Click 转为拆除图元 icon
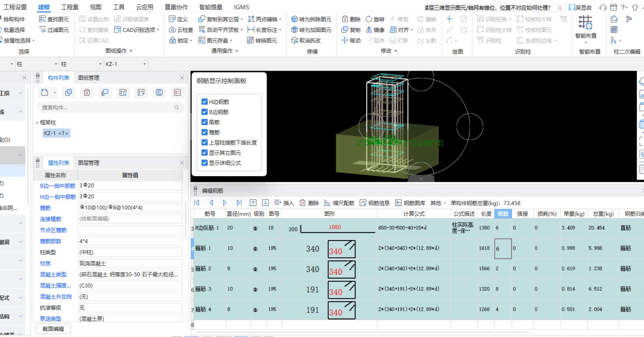644x337 pixels. (x=294, y=19)
